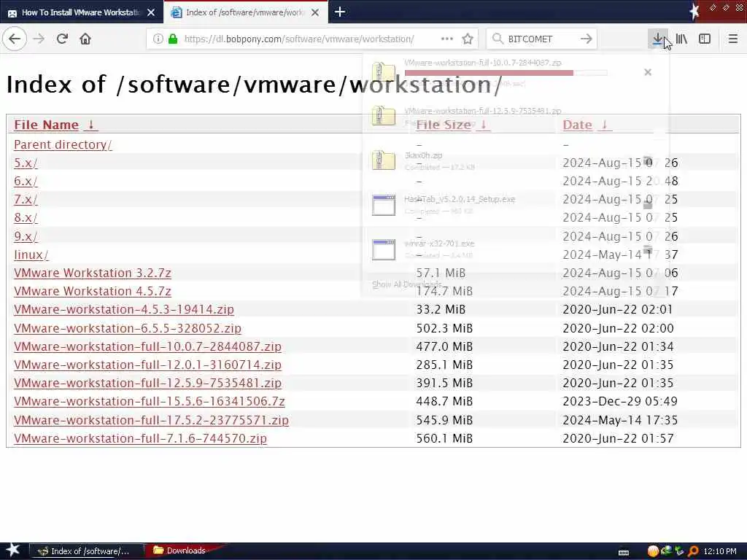Open the hamburger application menu

(733, 39)
